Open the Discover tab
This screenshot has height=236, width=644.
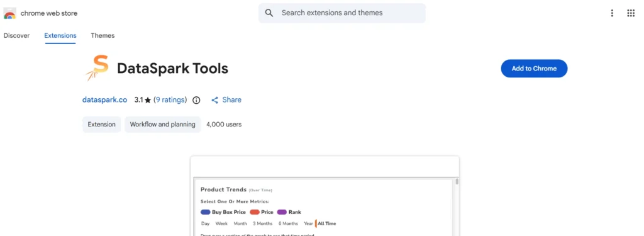pyautogui.click(x=16, y=35)
